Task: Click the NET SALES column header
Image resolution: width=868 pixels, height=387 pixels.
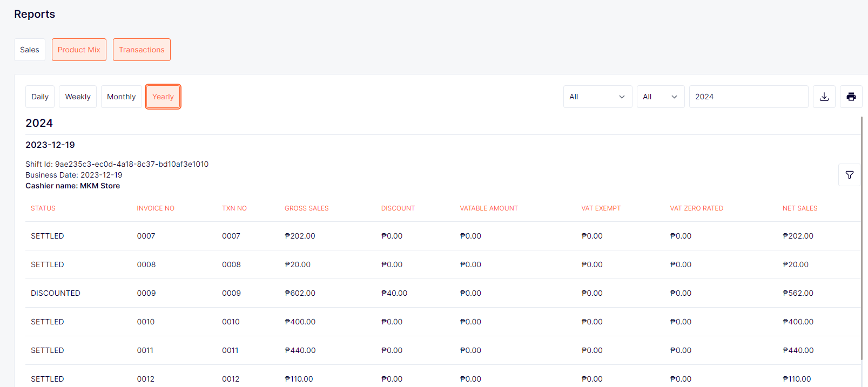Action: click(x=799, y=208)
